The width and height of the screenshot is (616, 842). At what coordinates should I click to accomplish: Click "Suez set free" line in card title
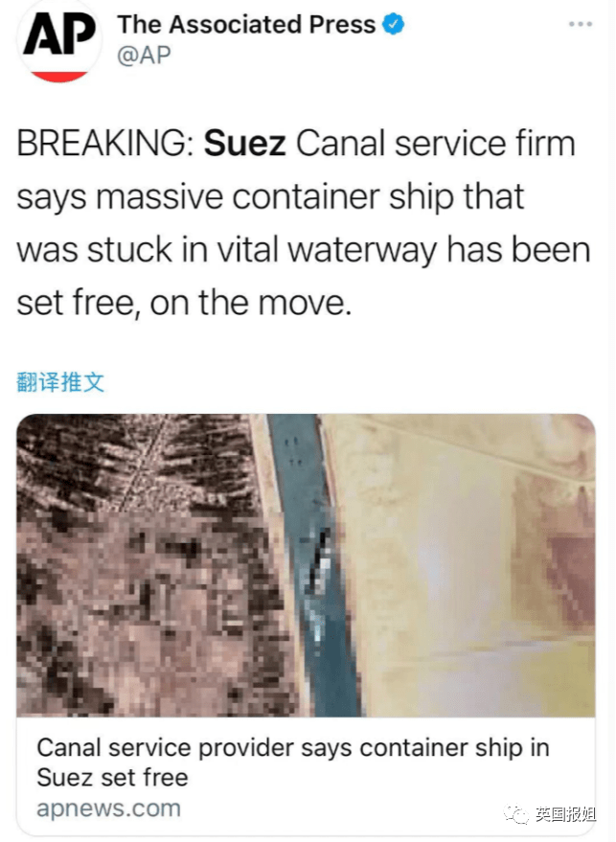click(112, 777)
